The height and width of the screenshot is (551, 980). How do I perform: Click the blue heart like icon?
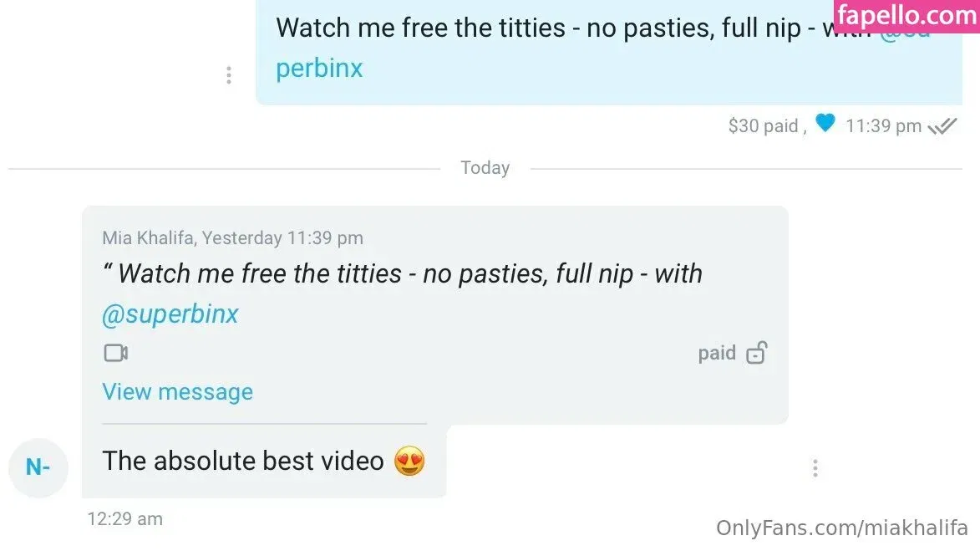coord(825,123)
